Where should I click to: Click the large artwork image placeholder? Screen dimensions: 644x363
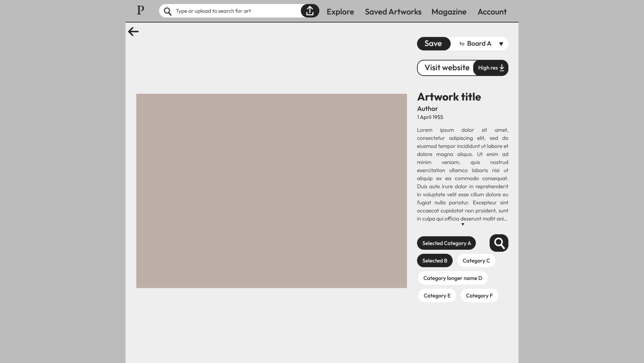pos(271,191)
